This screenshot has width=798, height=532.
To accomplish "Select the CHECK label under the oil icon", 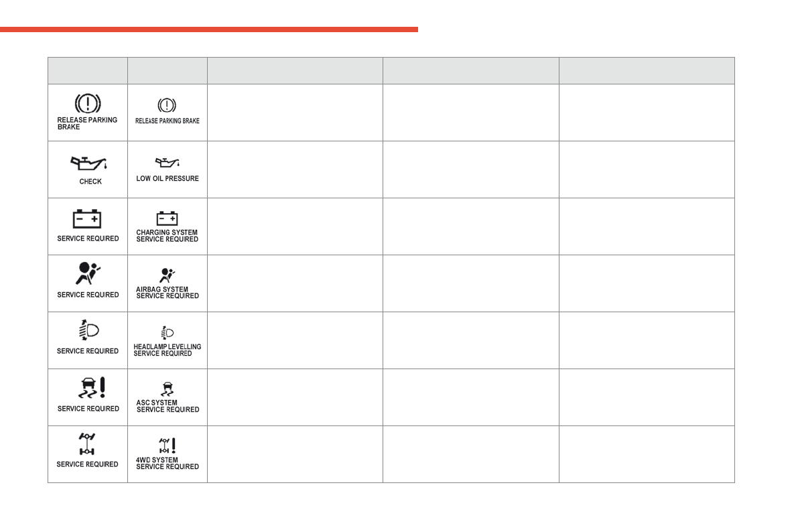I will click(90, 182).
